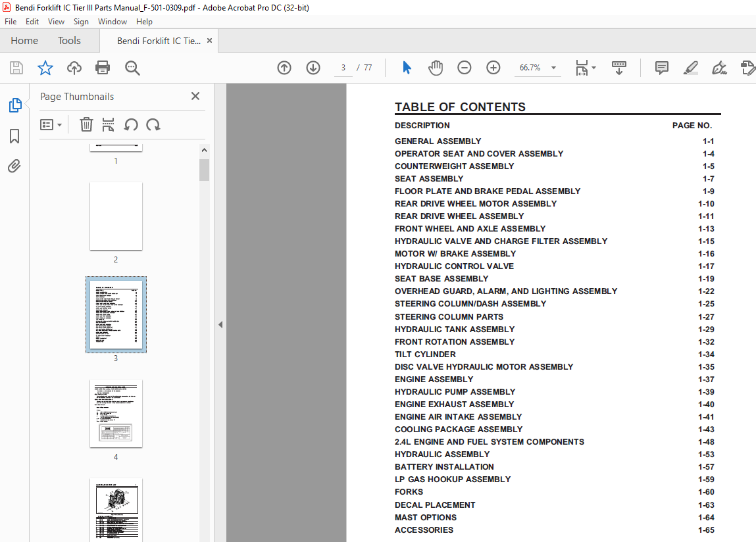Open the Window menu
This screenshot has width=756, height=542.
click(113, 22)
